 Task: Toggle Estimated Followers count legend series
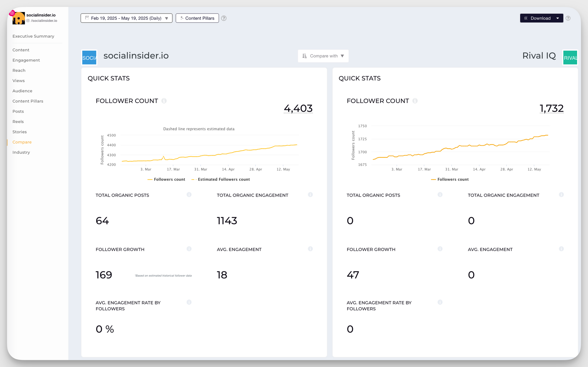220,179
